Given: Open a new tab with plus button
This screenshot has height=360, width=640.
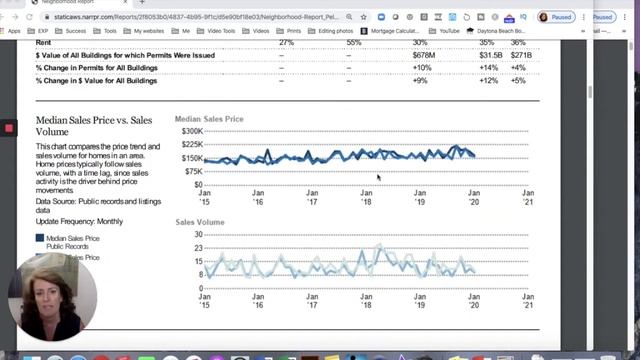Looking at the screenshot, I should 142,2.
